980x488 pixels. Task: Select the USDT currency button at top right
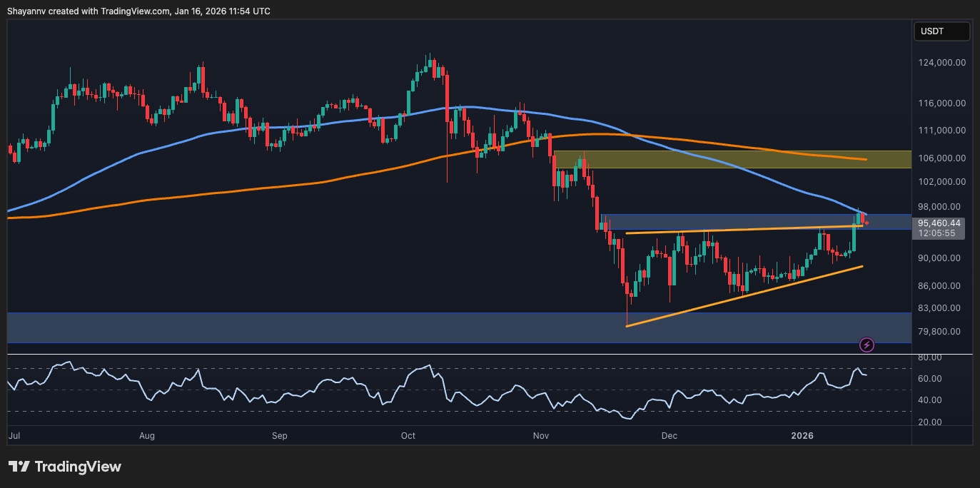click(941, 31)
